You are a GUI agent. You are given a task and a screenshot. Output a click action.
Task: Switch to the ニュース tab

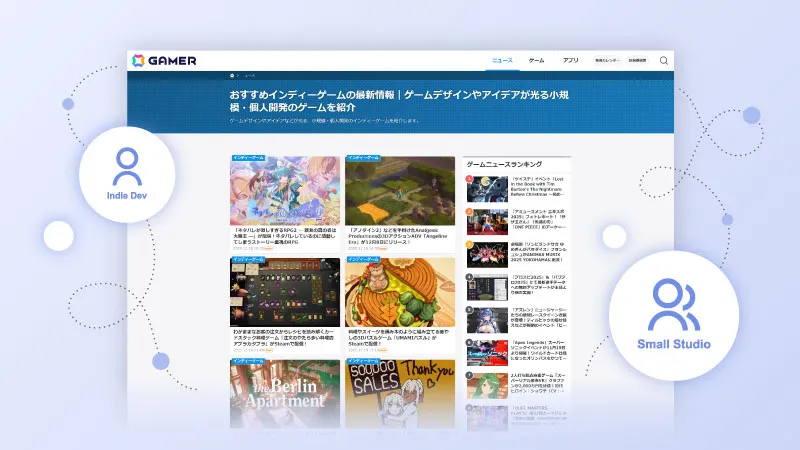click(x=502, y=60)
